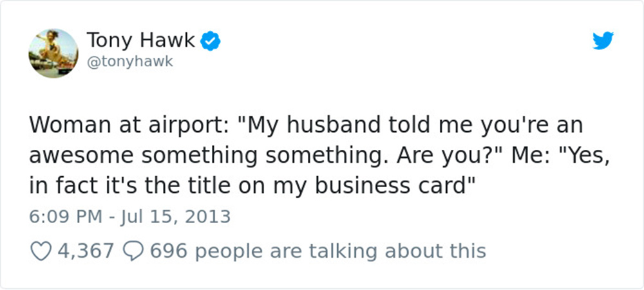Click the word "Me:" in the tweet
The width and height of the screenshot is (644, 290).
(x=527, y=155)
